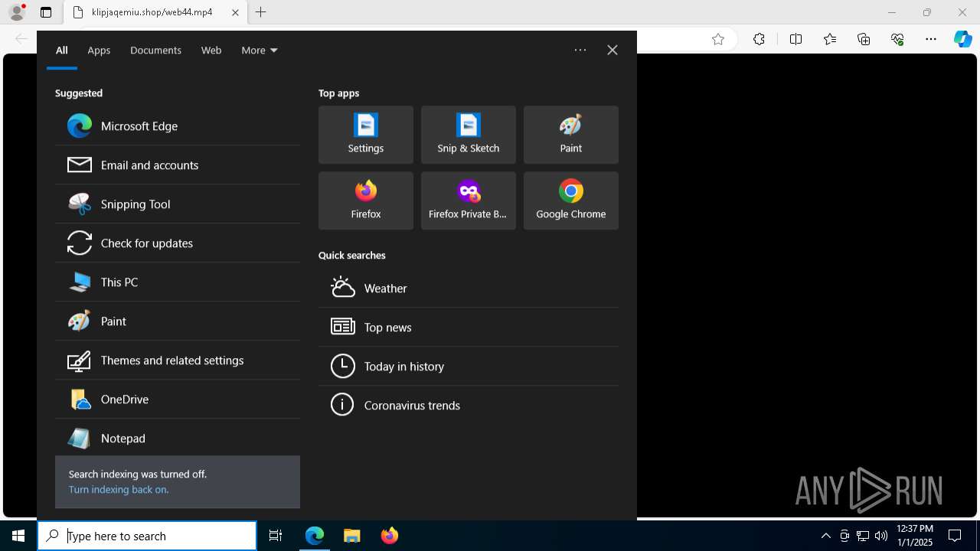
Task: Open network icon in system tray
Action: coord(863,536)
